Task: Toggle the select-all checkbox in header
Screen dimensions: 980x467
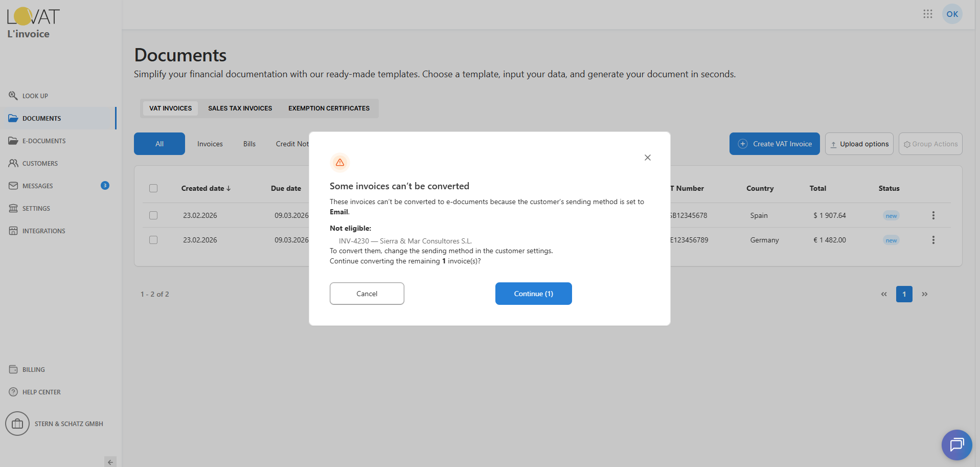Action: [153, 188]
